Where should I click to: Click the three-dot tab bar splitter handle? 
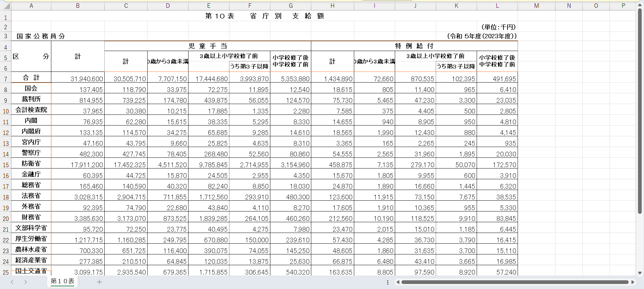coord(388,282)
